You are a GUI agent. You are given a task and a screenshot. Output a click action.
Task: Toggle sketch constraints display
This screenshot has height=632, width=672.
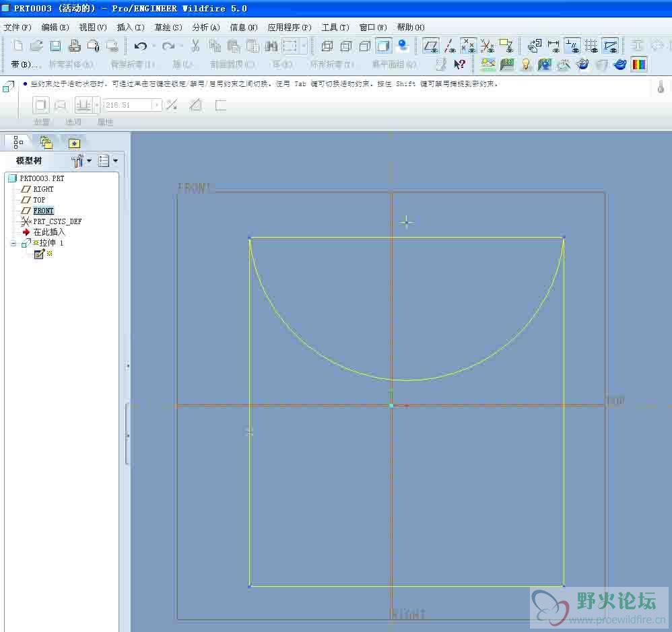tap(572, 45)
